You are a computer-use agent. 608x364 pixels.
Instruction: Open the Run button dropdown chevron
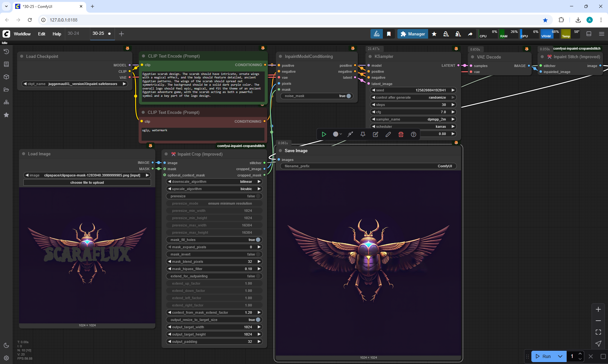point(560,356)
